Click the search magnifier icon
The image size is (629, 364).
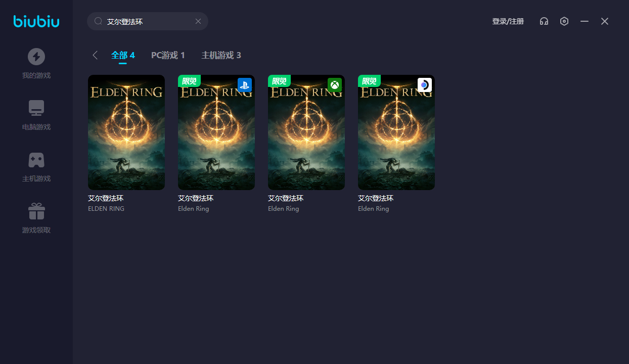click(98, 21)
